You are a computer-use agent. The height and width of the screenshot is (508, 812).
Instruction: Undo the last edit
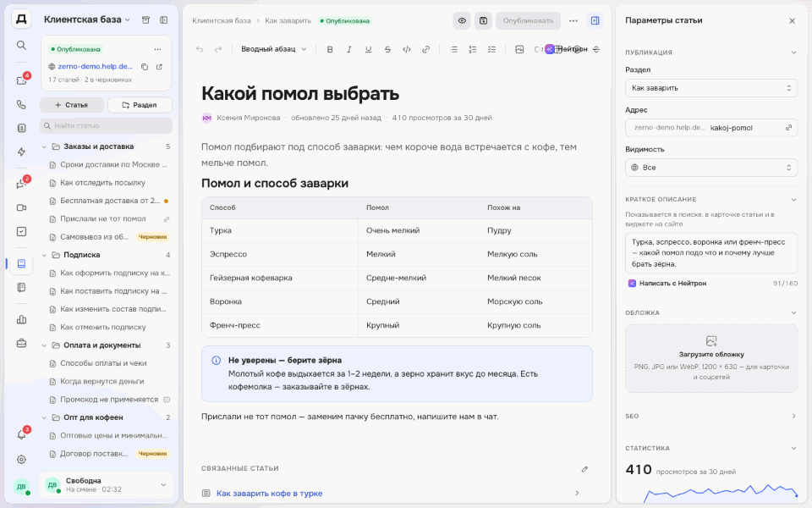point(200,49)
